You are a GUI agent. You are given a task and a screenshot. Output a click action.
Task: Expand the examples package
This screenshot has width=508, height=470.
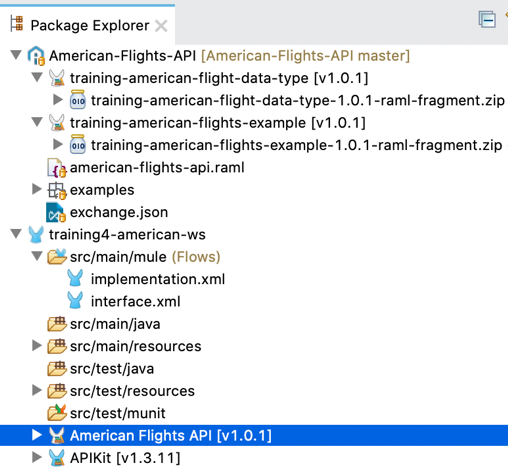tap(36, 189)
